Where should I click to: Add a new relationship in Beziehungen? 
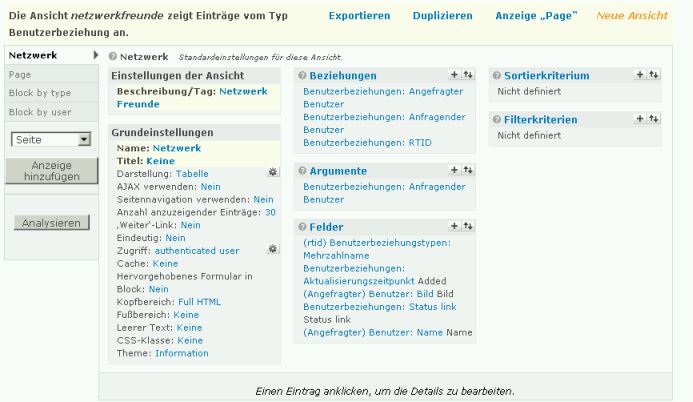pos(455,75)
